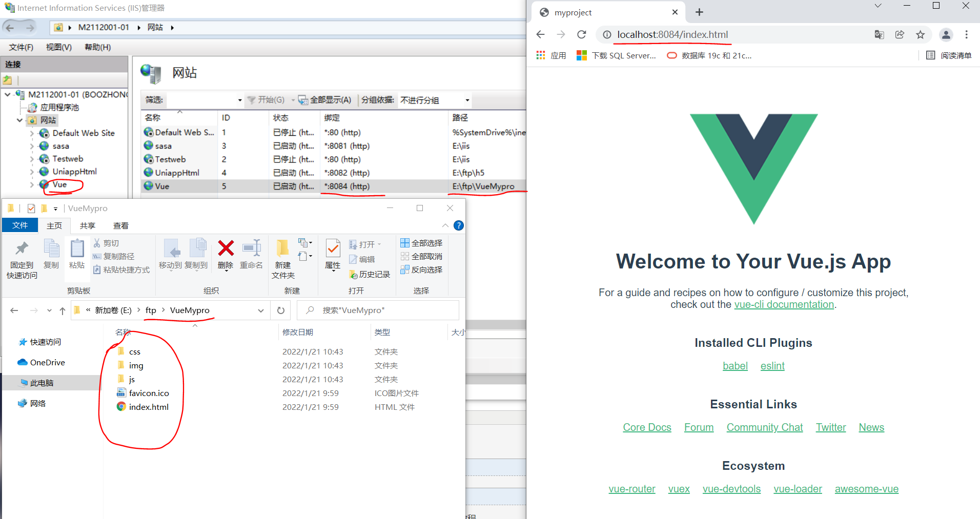Click the Explorer refresh icon

(280, 310)
